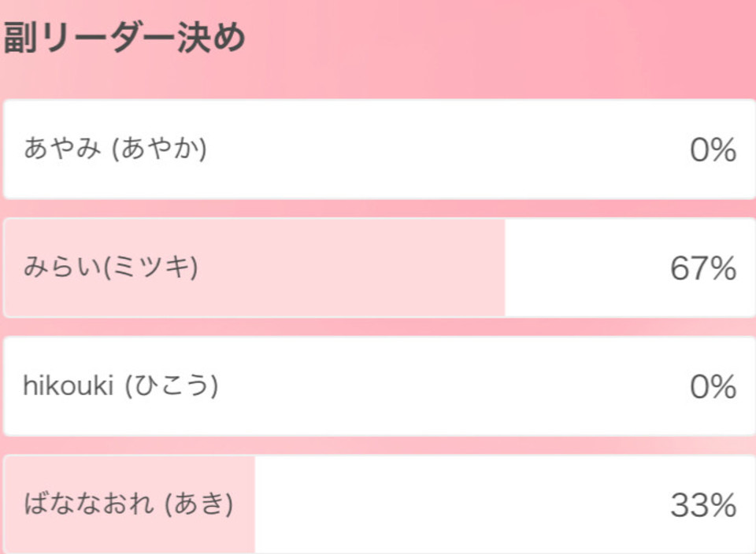
Task: Click the pink filled bar of みらい
Action: (254, 268)
